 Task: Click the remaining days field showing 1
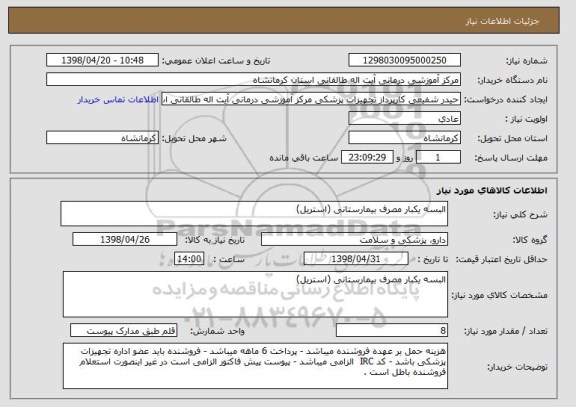(x=438, y=158)
